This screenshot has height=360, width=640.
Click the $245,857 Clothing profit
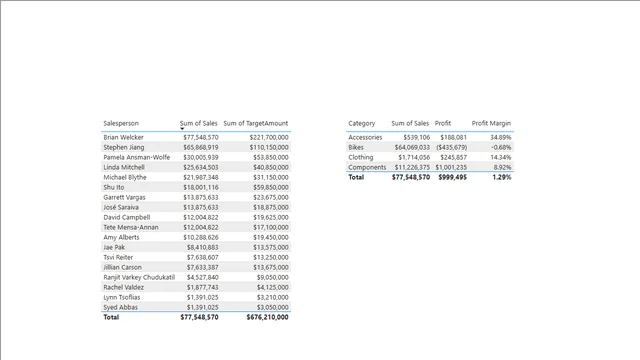(x=453, y=157)
